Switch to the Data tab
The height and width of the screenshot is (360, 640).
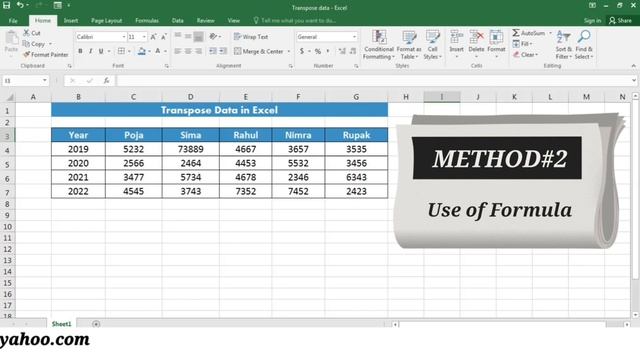(178, 20)
